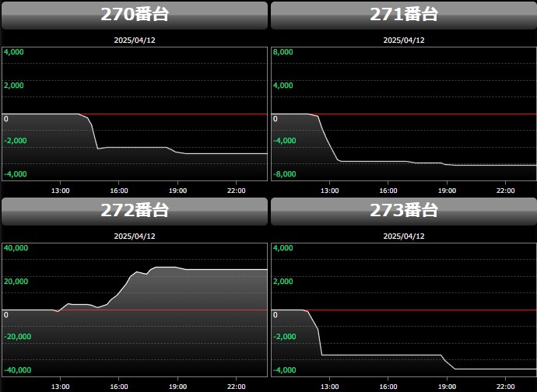Open the 273番台 title bar
The width and height of the screenshot is (537, 392).
(403, 211)
